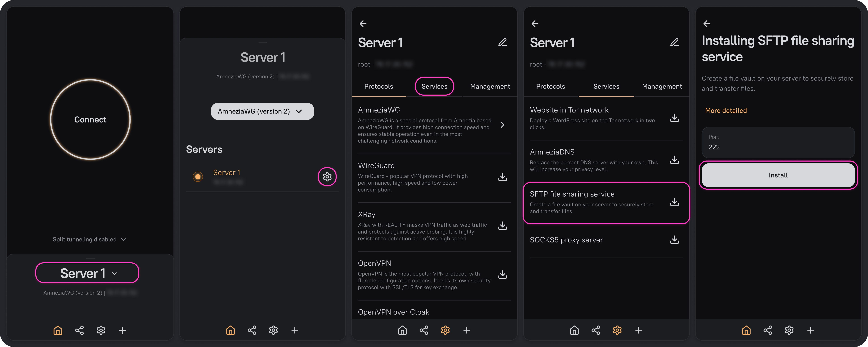This screenshot has width=868, height=347.
Task: Tap plus icon in SFTP install nav bar
Action: (811, 330)
